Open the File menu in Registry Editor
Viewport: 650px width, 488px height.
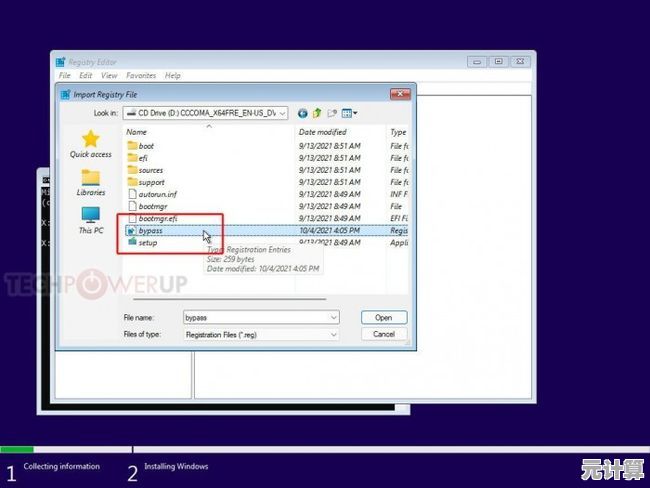(x=64, y=75)
